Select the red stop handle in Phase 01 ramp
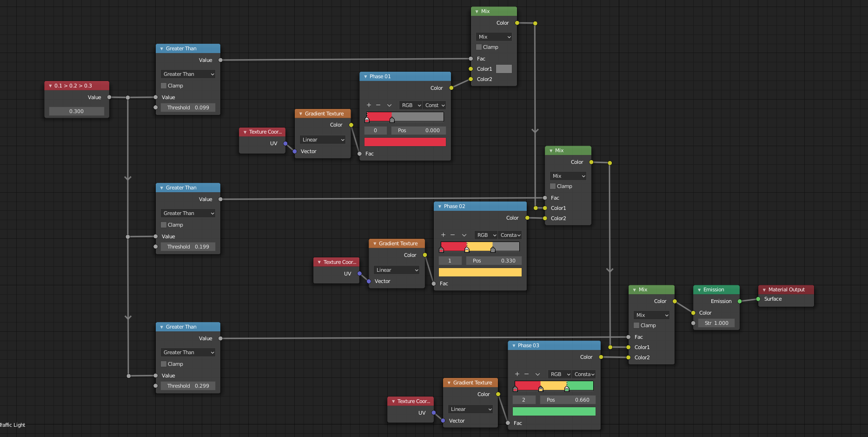 [367, 120]
